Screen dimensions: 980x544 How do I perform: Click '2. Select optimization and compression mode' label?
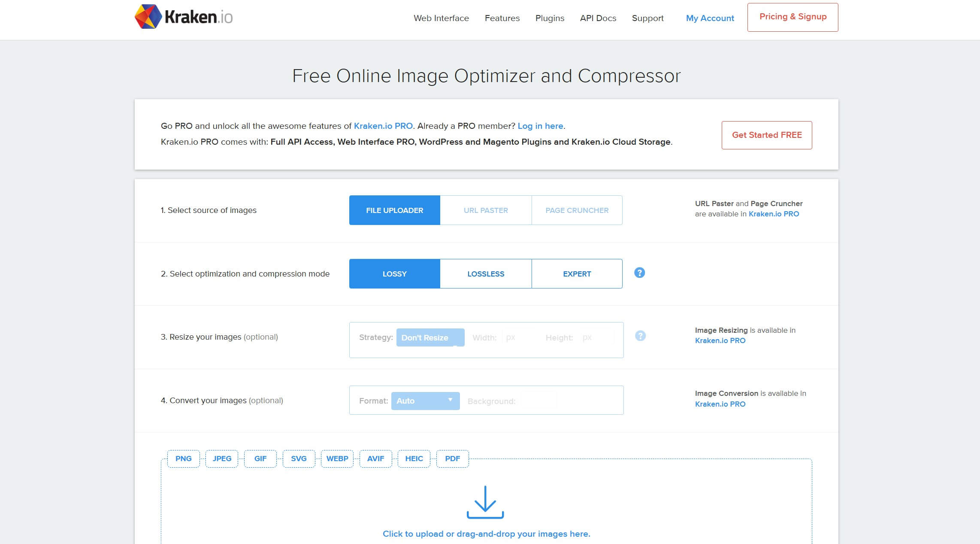[245, 274]
